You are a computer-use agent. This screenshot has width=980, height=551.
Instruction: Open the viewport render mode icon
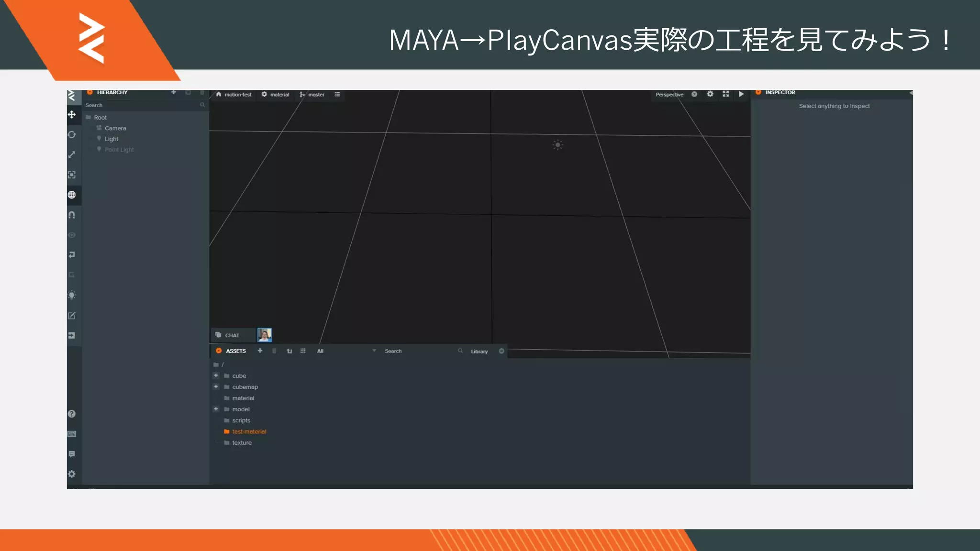(x=694, y=94)
